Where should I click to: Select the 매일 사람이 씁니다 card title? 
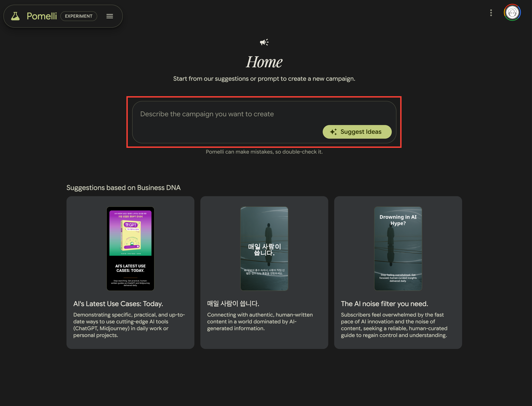pos(233,304)
